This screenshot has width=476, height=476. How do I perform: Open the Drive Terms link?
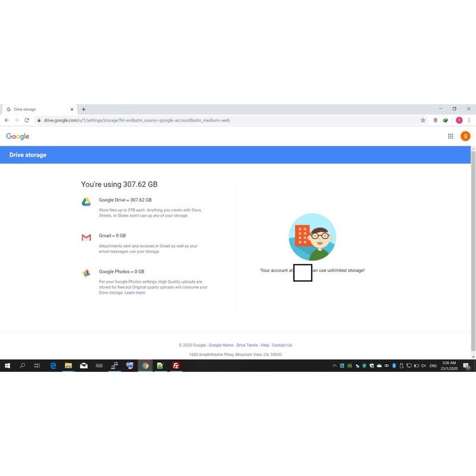[x=247, y=345]
